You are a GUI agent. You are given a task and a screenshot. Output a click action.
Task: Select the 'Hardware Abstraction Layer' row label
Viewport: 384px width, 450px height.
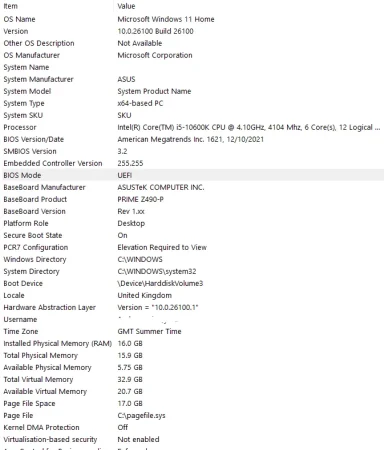(49, 308)
